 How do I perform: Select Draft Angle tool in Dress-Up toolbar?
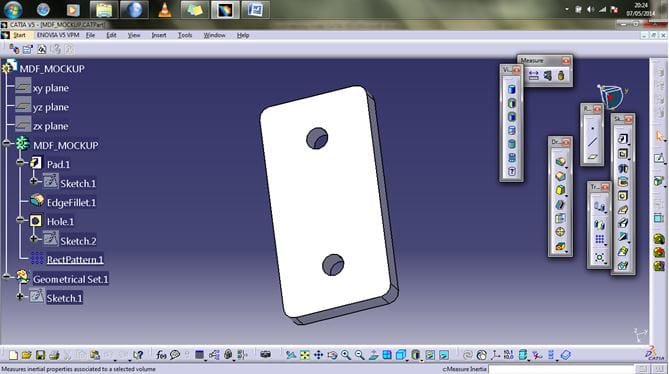coord(560,190)
